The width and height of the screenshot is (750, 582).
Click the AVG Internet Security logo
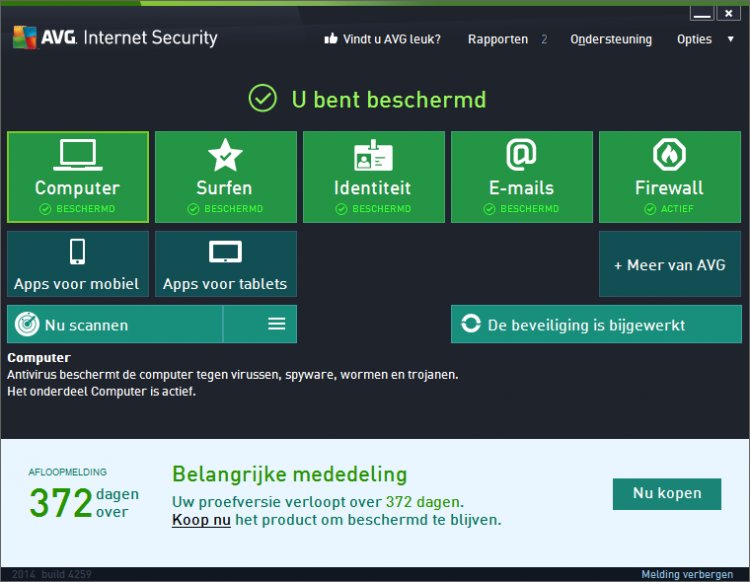[115, 37]
